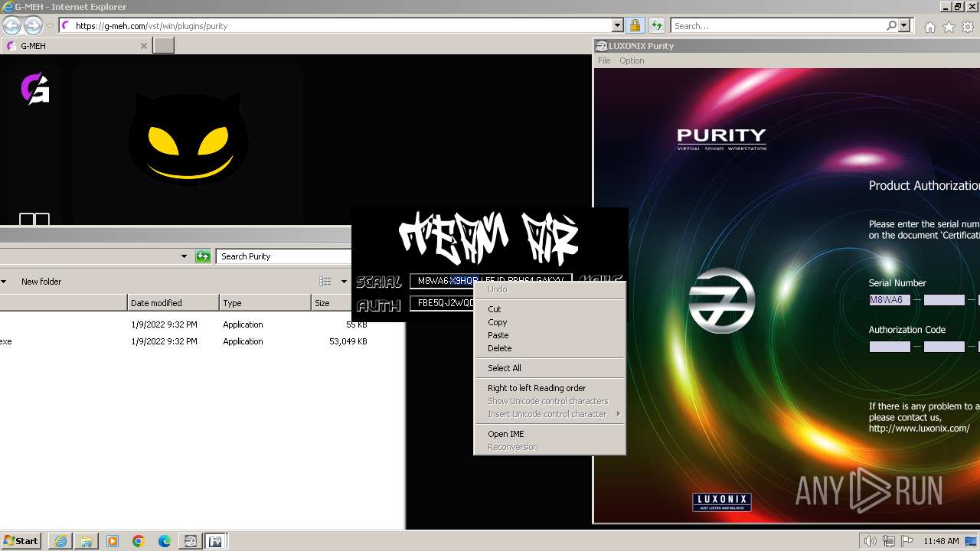Click the Show Desktop button in tray
This screenshot has height=551, width=980.
(972, 541)
